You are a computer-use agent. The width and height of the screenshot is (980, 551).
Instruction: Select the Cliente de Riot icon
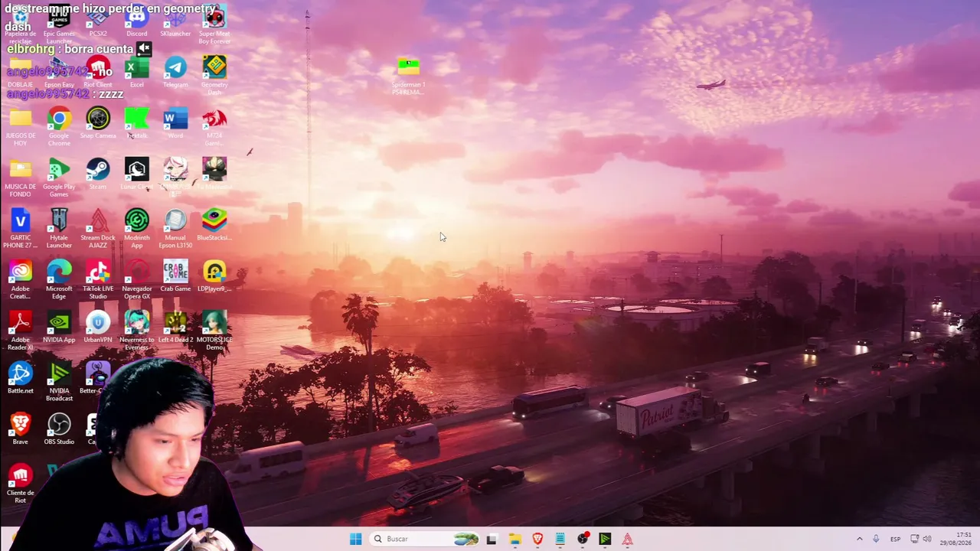click(x=21, y=484)
